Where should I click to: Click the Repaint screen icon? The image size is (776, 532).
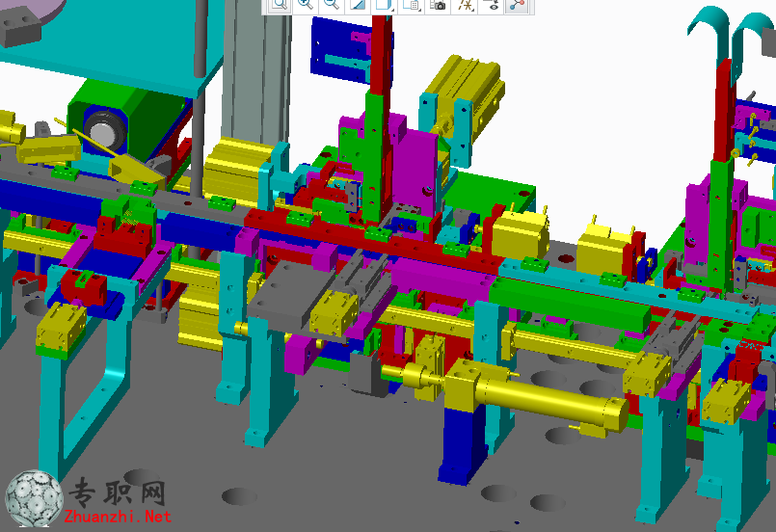coord(358,5)
